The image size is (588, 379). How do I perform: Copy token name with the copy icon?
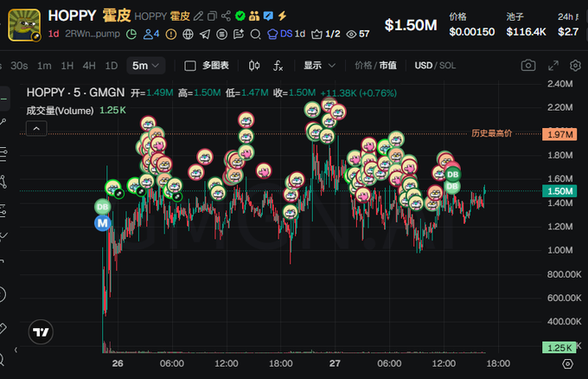pos(212,16)
